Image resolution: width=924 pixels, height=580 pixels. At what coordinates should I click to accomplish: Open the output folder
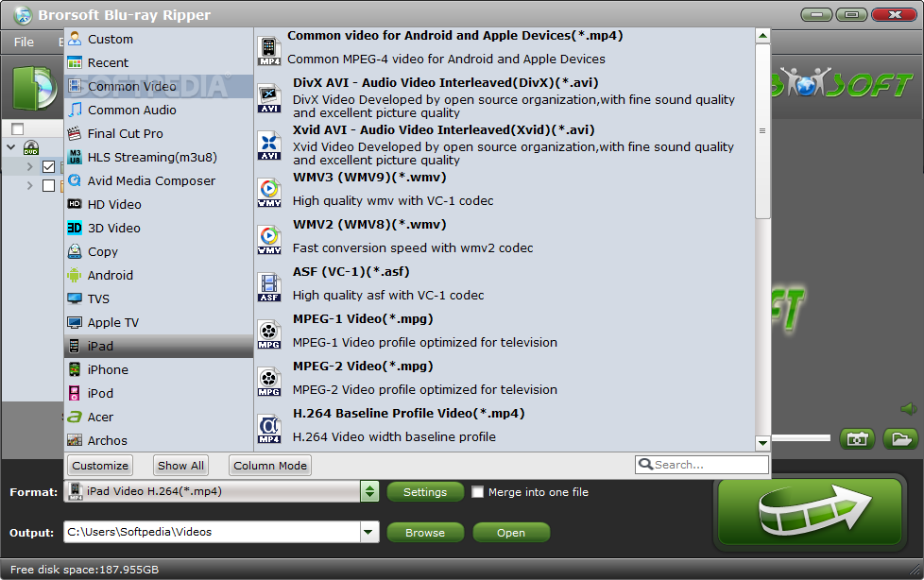(x=511, y=532)
